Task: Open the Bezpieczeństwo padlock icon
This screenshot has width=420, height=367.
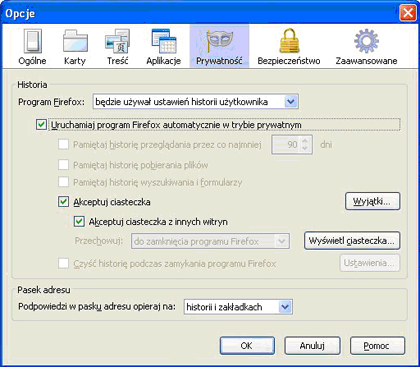Action: click(289, 41)
